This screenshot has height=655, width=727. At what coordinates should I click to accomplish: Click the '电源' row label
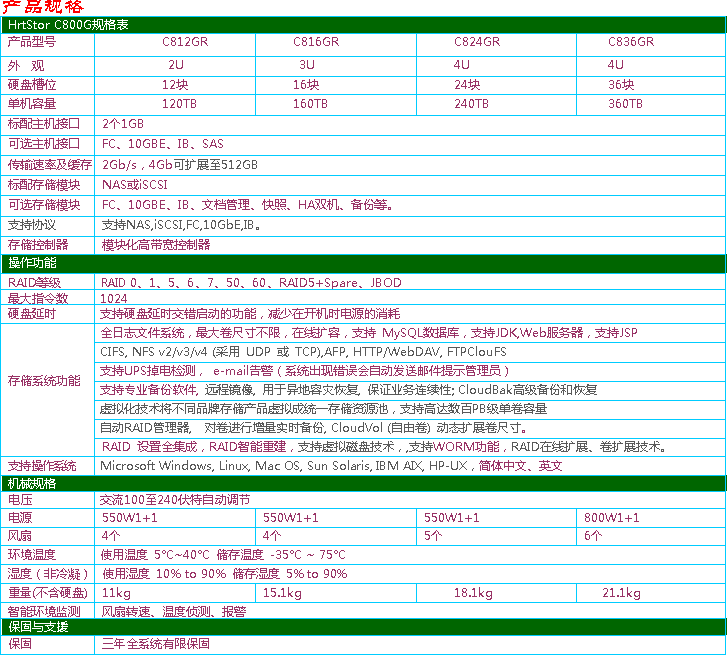point(20,518)
